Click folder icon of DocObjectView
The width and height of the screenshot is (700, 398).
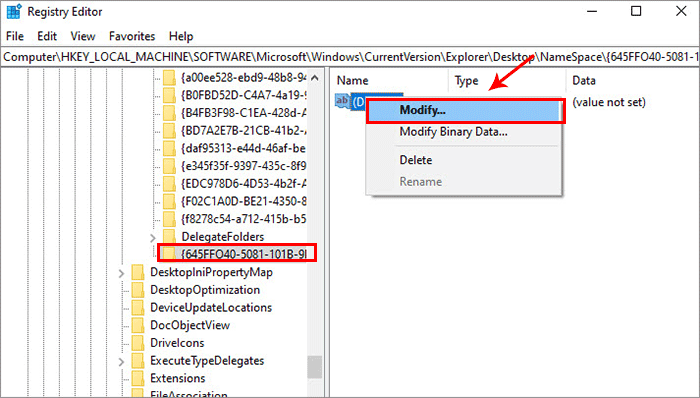pyautogui.click(x=138, y=325)
